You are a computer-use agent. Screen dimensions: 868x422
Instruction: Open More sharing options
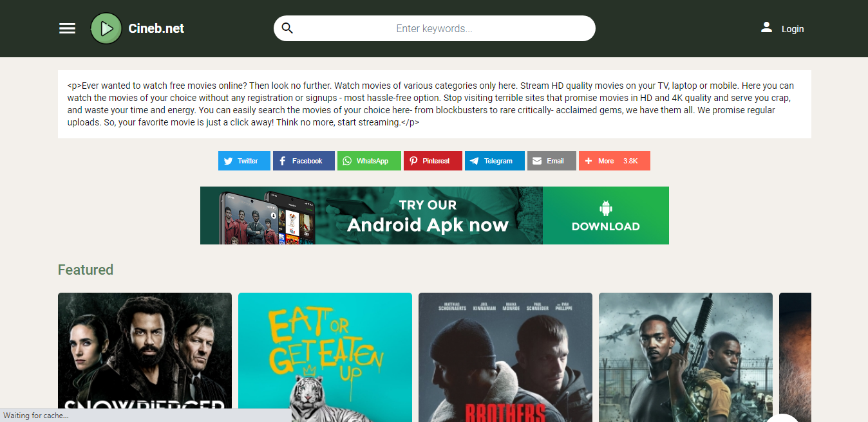pos(614,161)
